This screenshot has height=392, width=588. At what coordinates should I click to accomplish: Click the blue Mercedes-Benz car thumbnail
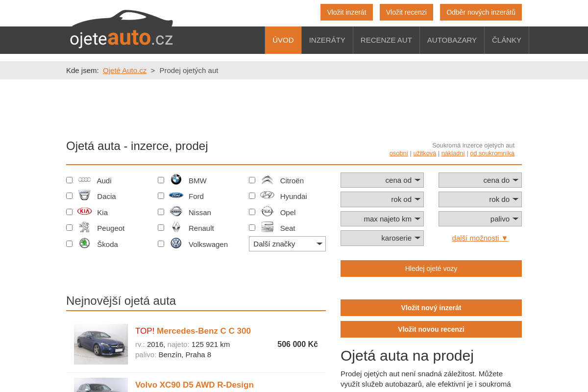coord(101,344)
